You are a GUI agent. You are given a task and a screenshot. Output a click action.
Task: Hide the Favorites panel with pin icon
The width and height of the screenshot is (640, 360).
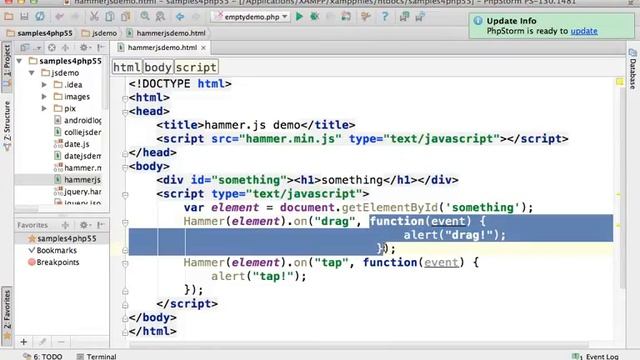(100, 225)
